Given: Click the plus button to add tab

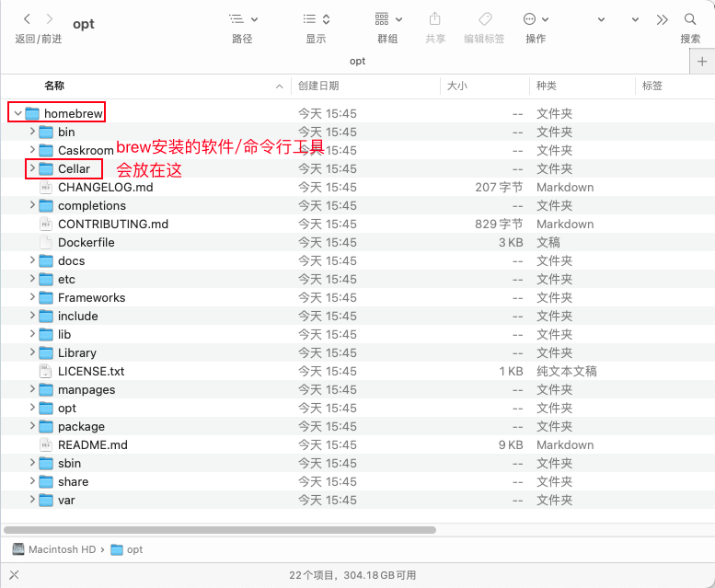Looking at the screenshot, I should click(700, 61).
